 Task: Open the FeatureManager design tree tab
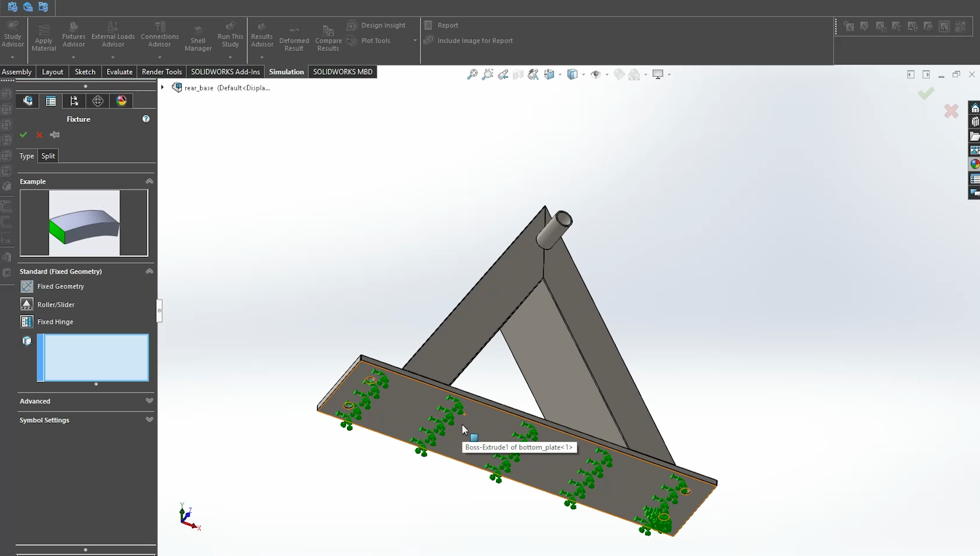[x=28, y=101]
